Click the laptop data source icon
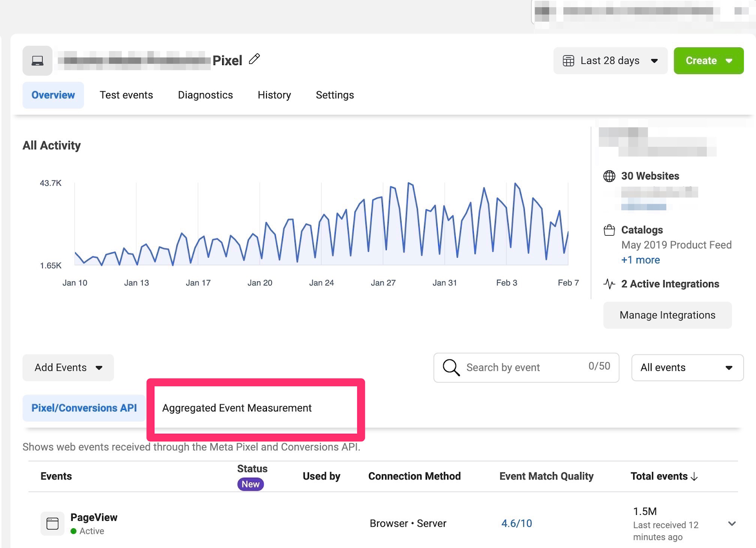756x548 pixels. [x=37, y=60]
